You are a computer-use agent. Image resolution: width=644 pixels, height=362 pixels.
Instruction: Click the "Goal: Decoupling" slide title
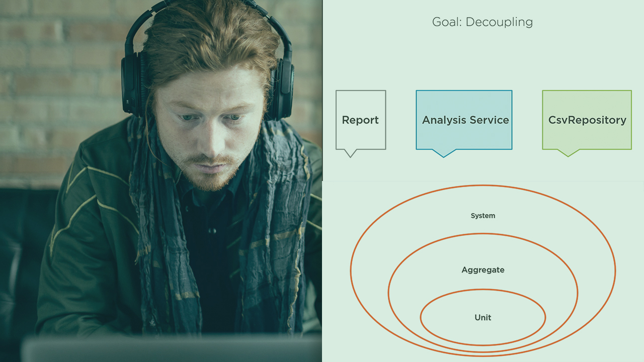pyautogui.click(x=482, y=22)
